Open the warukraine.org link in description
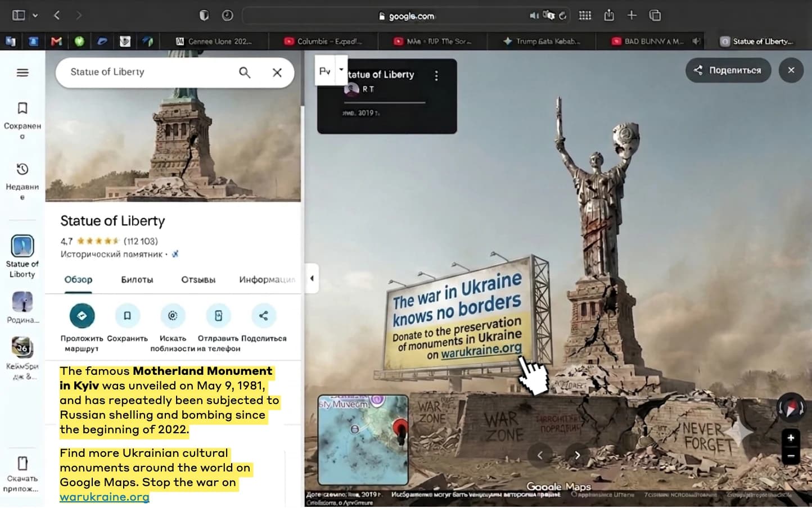This screenshot has height=508, width=812. (x=105, y=497)
